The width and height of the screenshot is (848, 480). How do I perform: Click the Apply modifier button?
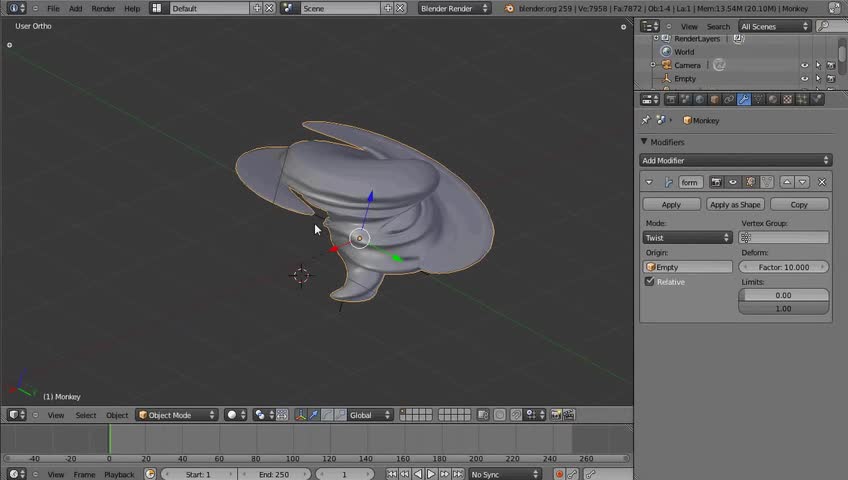(x=671, y=204)
